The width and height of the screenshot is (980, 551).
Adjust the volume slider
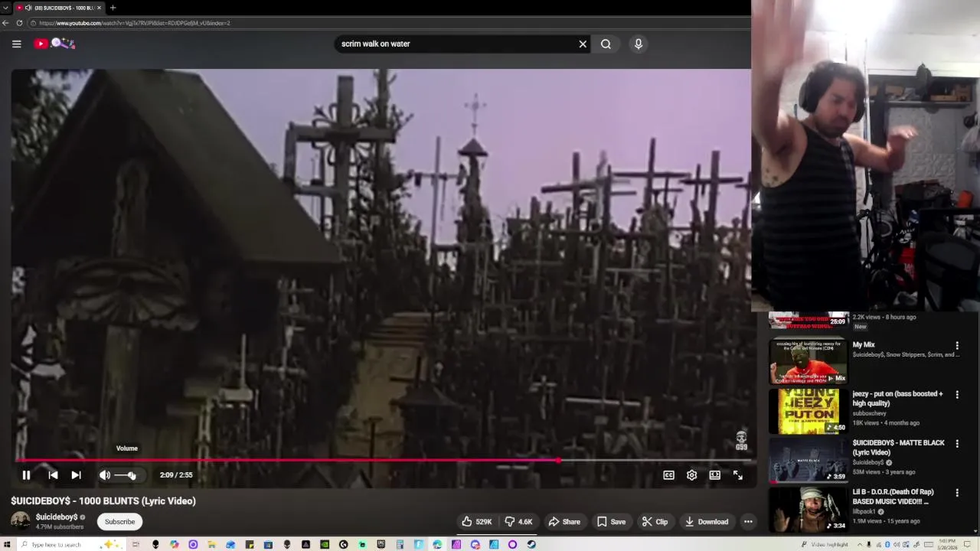[126, 475]
